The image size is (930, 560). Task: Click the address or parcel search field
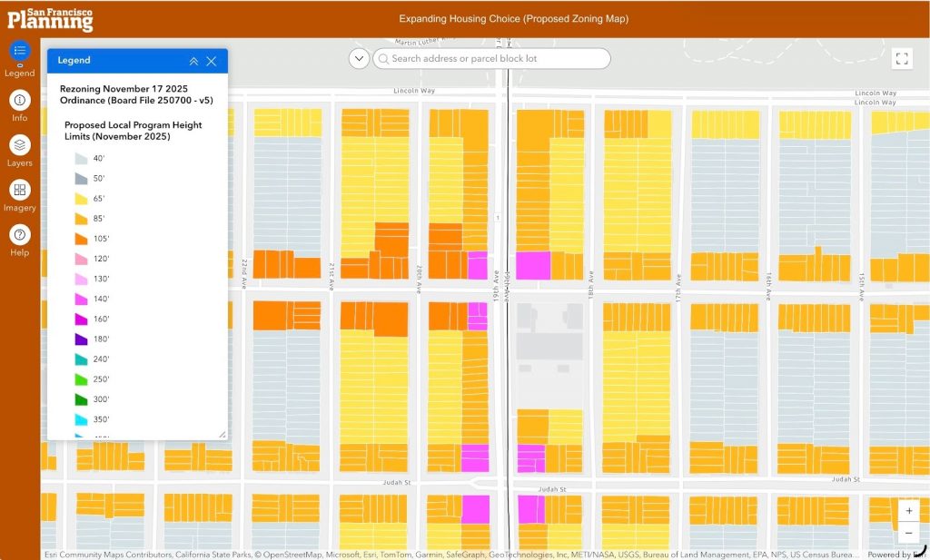495,59
